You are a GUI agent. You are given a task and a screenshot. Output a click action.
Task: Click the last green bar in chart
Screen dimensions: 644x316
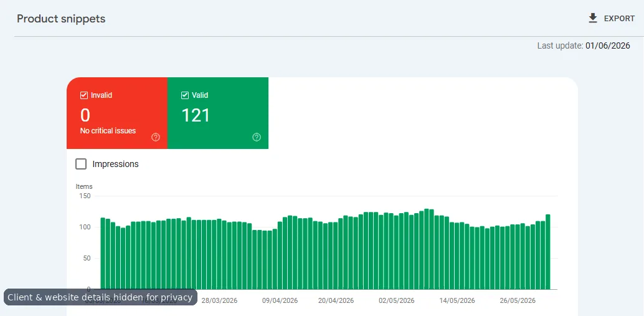[548, 252]
